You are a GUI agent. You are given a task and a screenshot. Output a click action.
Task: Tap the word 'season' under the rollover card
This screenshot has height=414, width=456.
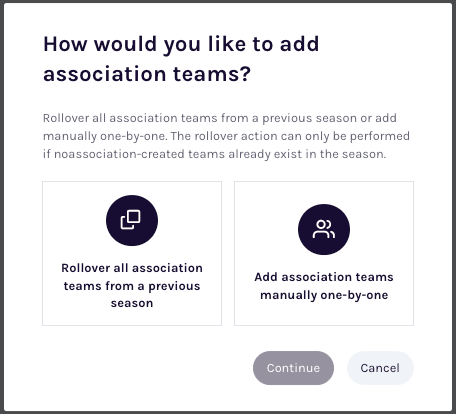click(x=132, y=303)
